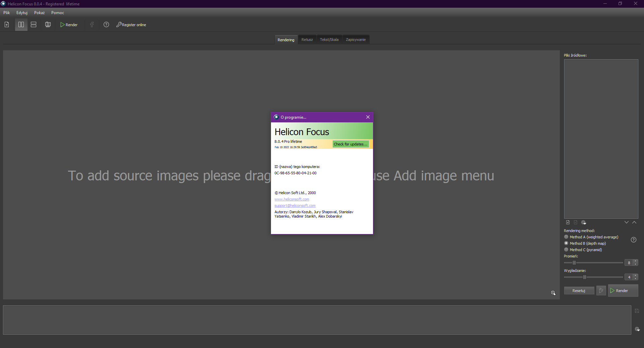This screenshot has width=644, height=348.
Task: Open the Pomoc menu
Action: (x=58, y=13)
